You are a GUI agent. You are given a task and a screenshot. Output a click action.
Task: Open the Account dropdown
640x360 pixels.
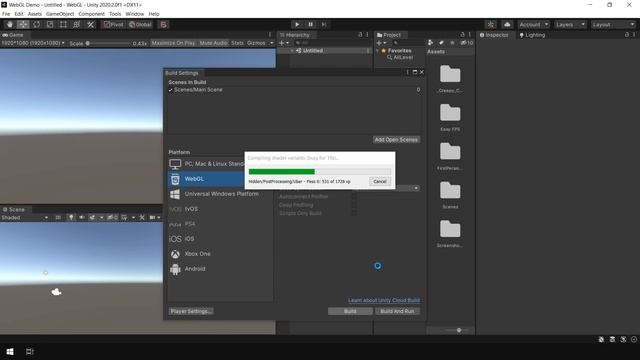pyautogui.click(x=534, y=24)
